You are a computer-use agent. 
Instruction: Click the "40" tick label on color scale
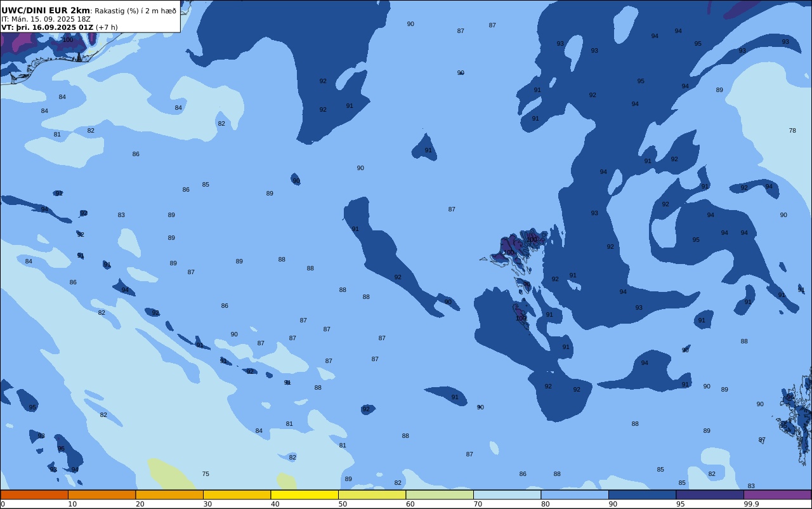[x=275, y=504]
